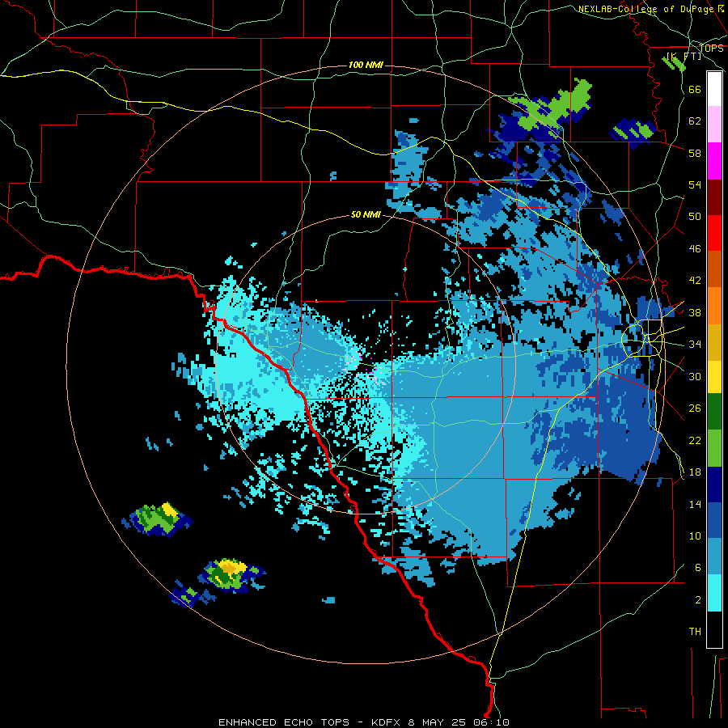The height and width of the screenshot is (728, 728).
Task: Click the ENHANCED ECHO TOPS caption text
Action: point(284,722)
